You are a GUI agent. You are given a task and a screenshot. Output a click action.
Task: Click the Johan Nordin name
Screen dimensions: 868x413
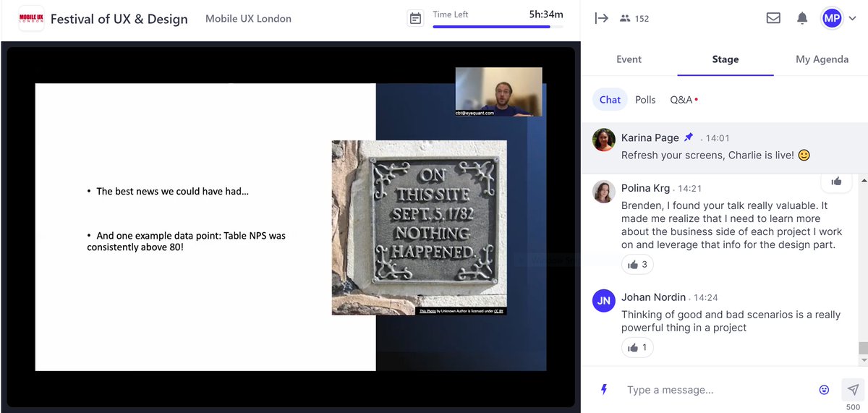(x=653, y=297)
